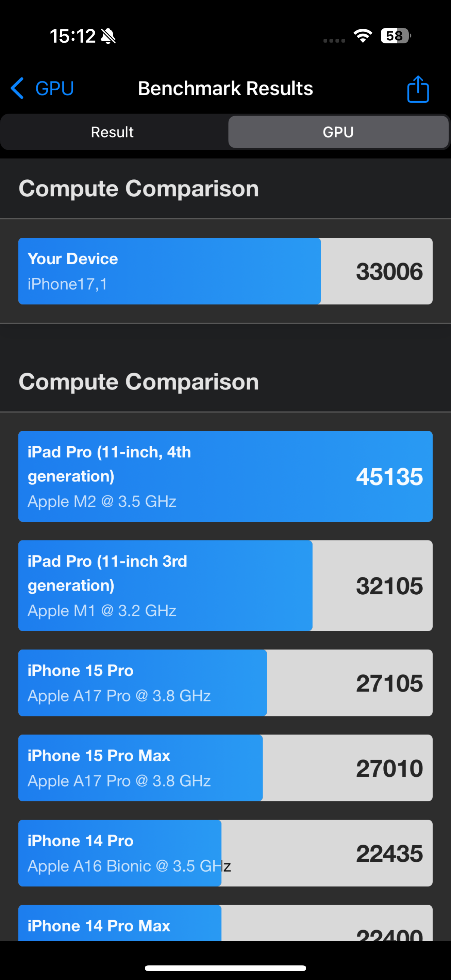Tap the battery indicator showing 58
This screenshot has width=451, height=980.
pyautogui.click(x=394, y=35)
